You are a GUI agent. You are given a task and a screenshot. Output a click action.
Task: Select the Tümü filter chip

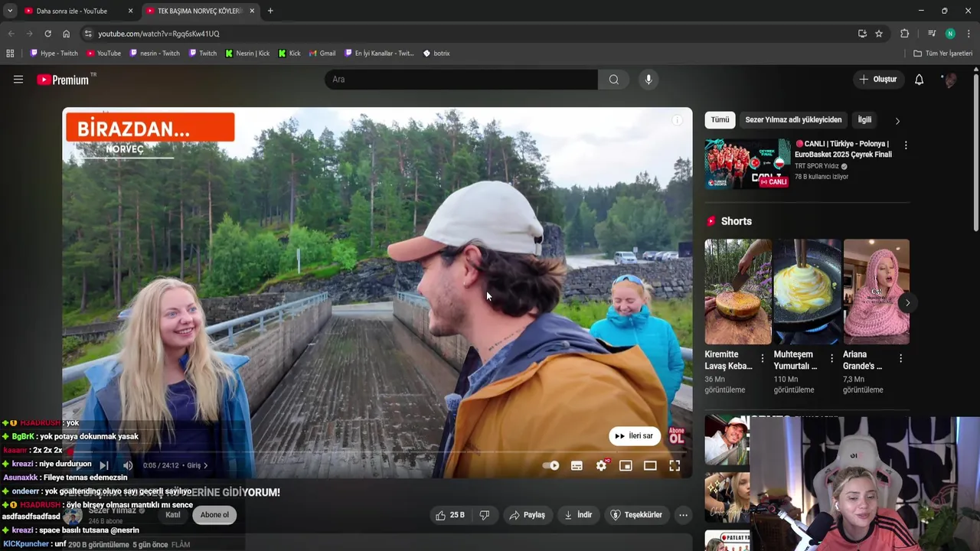[720, 120]
